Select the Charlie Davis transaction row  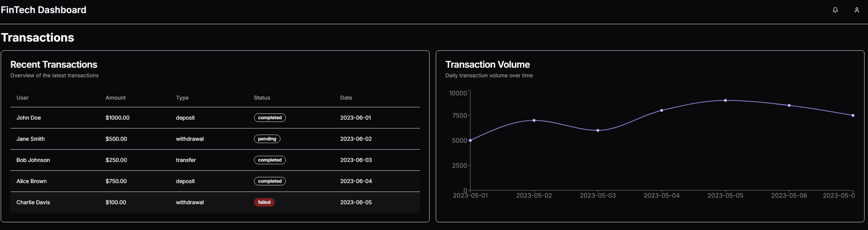(215, 202)
